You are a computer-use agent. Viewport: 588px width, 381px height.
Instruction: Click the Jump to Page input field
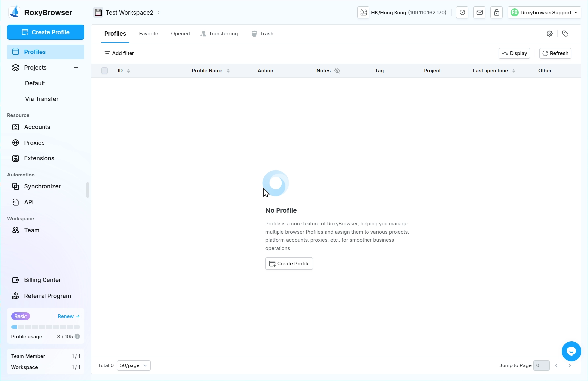(541, 365)
